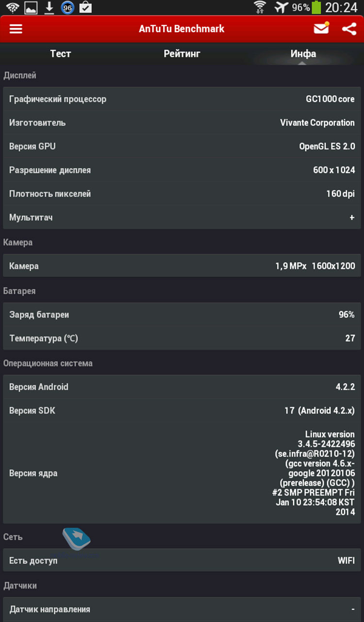Tap the round 96 notification badge
The width and height of the screenshot is (364, 622).
(67, 7)
